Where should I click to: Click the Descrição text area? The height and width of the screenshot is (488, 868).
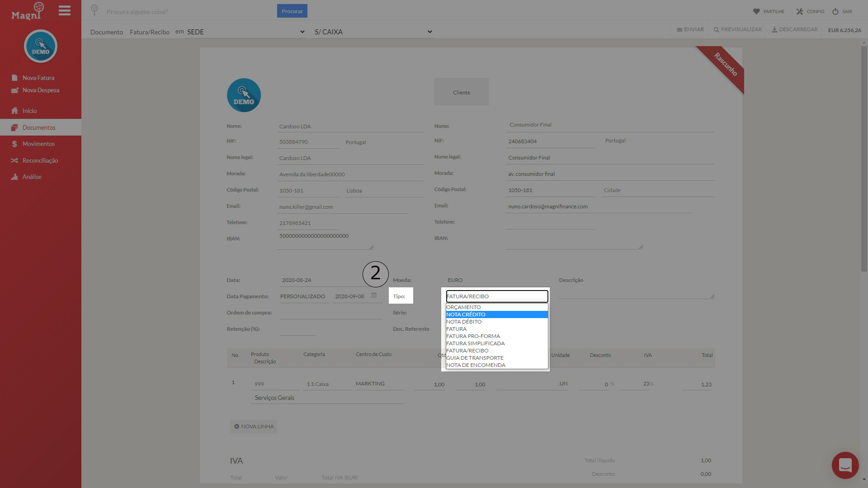[x=637, y=293]
